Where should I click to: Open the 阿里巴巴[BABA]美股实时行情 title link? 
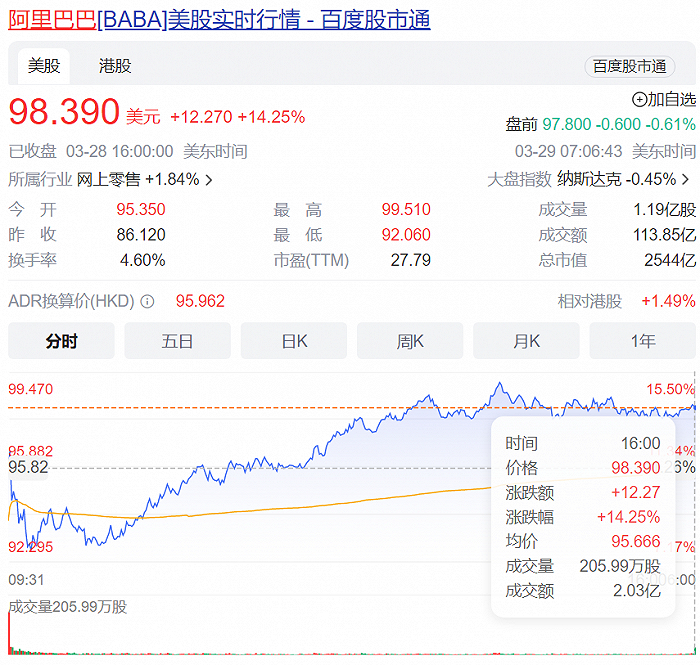coord(219,20)
